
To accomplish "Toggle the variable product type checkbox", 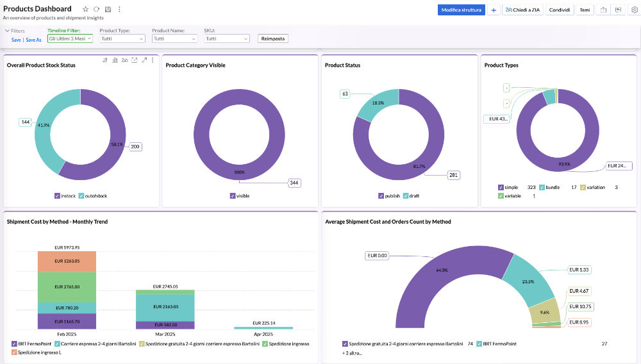I will pyautogui.click(x=501, y=195).
